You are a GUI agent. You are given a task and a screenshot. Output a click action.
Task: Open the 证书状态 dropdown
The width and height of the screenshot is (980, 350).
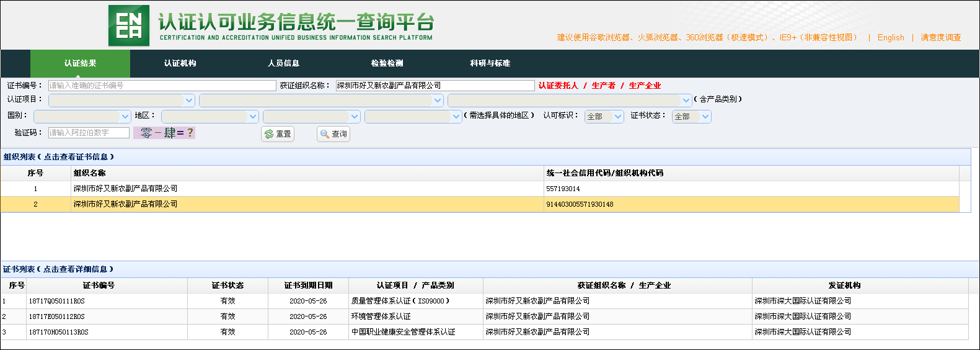click(x=691, y=117)
